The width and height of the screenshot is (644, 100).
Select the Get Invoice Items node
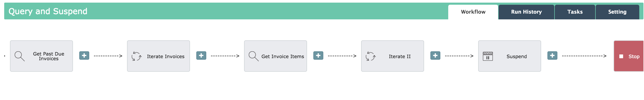pos(276,56)
